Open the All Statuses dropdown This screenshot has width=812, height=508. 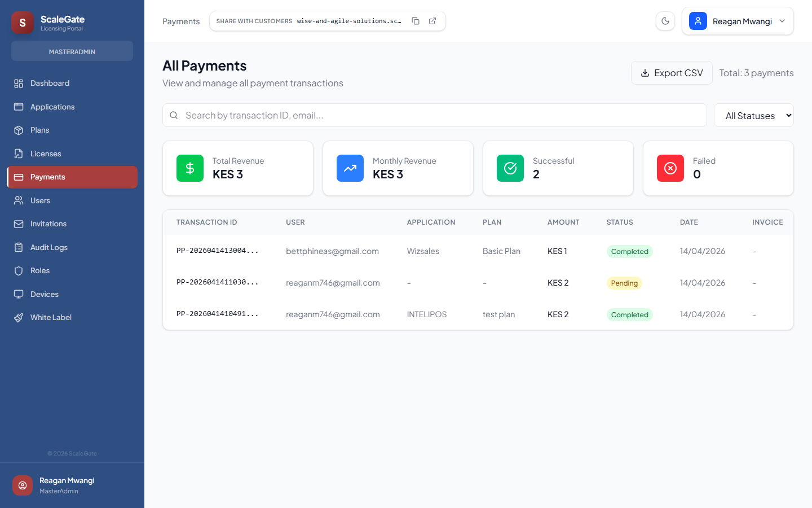point(754,115)
